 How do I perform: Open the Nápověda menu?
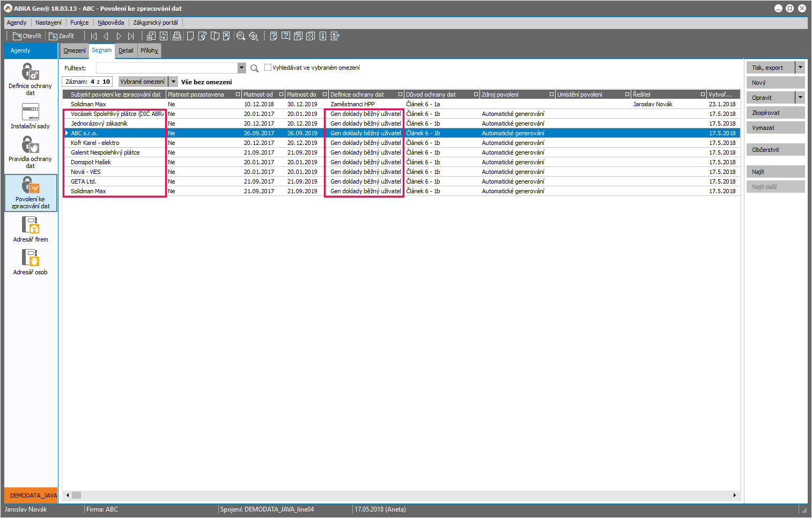pyautogui.click(x=110, y=23)
